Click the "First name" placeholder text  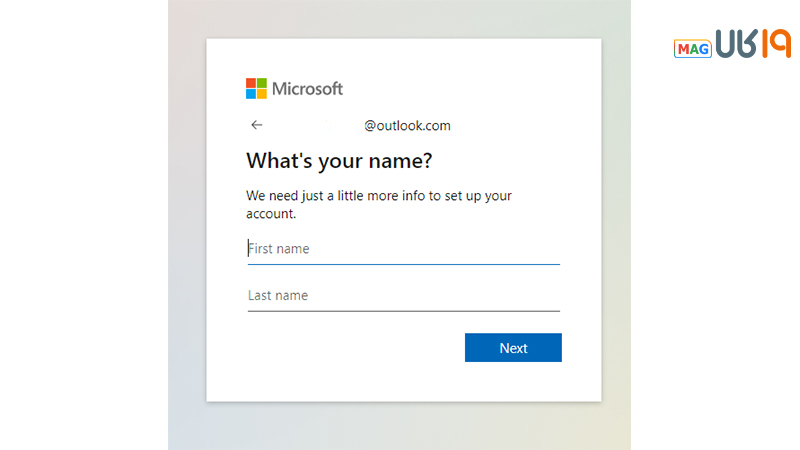[x=279, y=249]
